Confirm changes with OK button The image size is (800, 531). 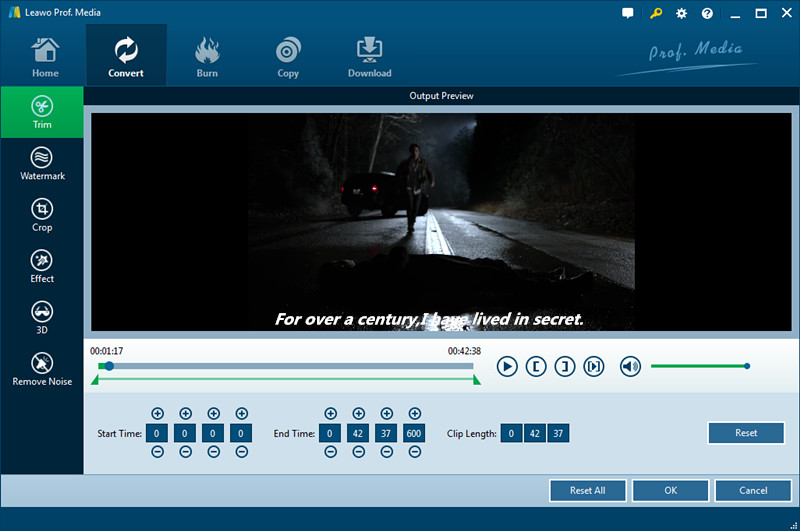coord(670,490)
